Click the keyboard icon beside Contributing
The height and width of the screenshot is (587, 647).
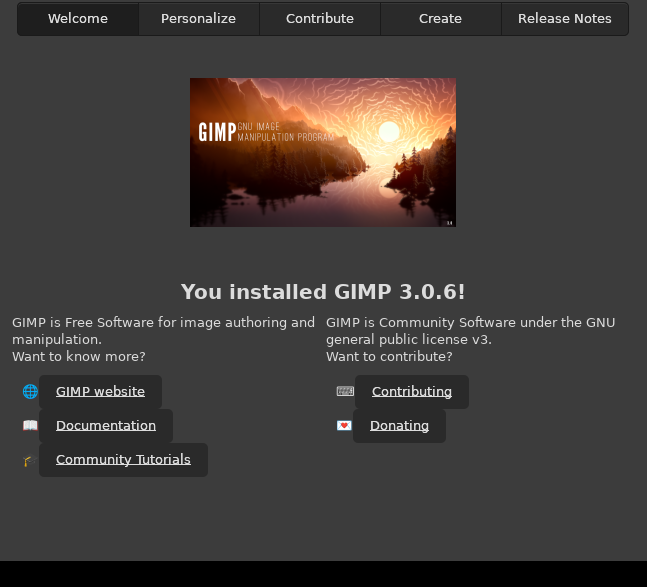(x=345, y=391)
